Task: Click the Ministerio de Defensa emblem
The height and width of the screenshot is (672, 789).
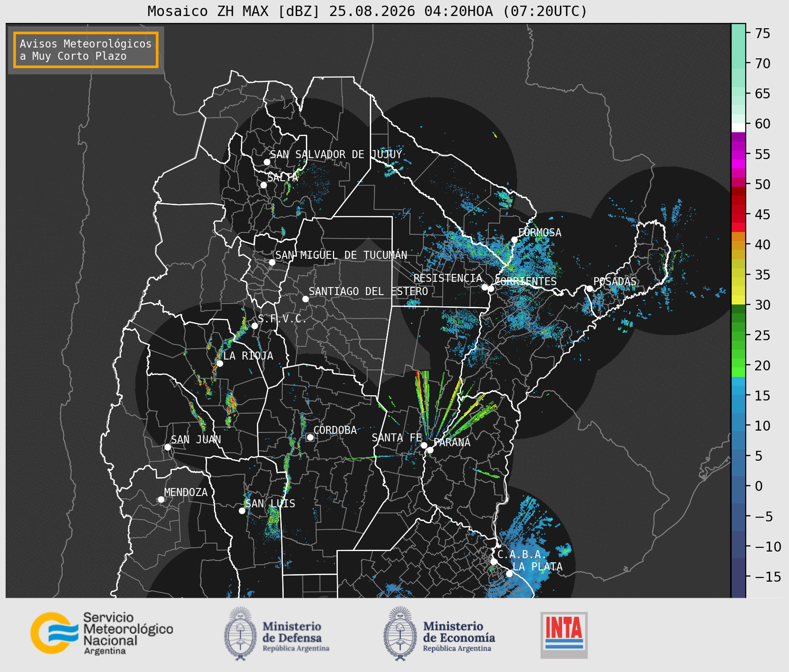Action: tap(241, 634)
